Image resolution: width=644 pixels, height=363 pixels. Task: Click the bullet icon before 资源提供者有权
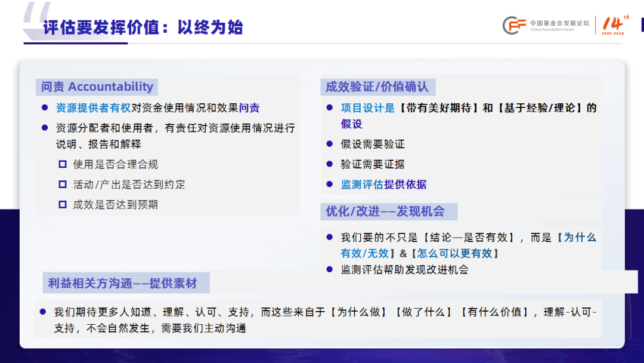pyautogui.click(x=44, y=106)
